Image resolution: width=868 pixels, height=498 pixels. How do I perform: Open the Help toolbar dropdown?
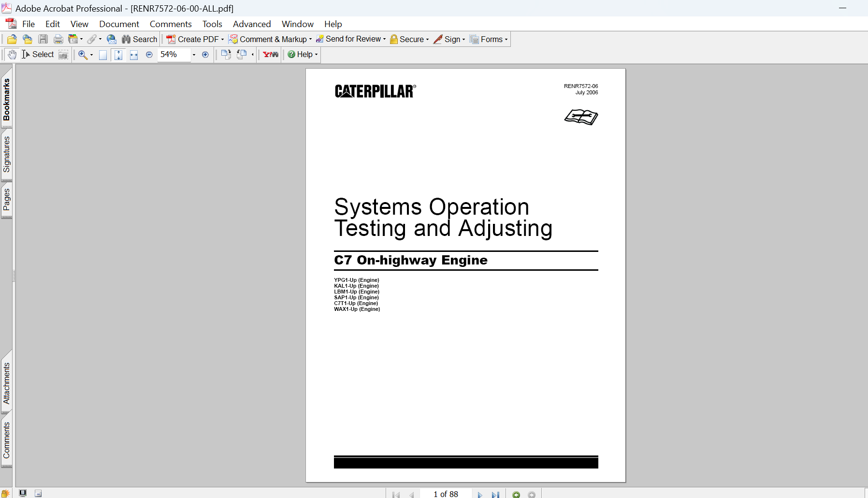(303, 55)
